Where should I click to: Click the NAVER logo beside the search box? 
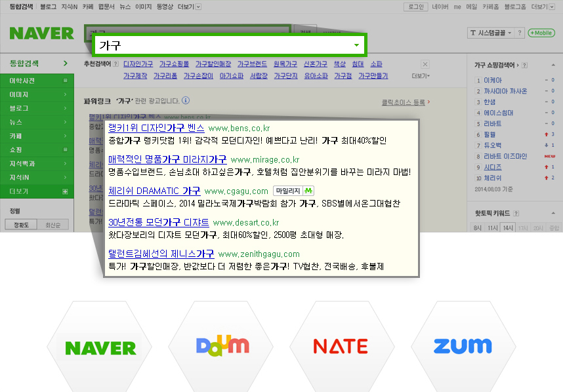pyautogui.click(x=41, y=33)
